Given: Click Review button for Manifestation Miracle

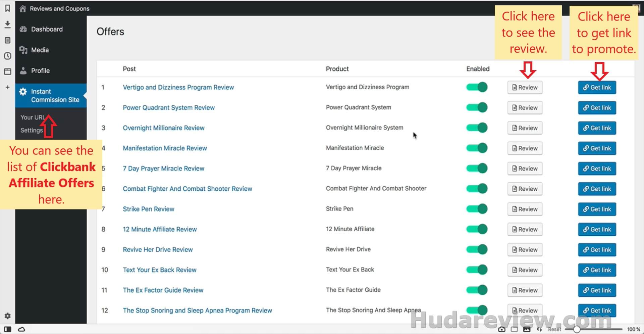Looking at the screenshot, I should point(525,148).
